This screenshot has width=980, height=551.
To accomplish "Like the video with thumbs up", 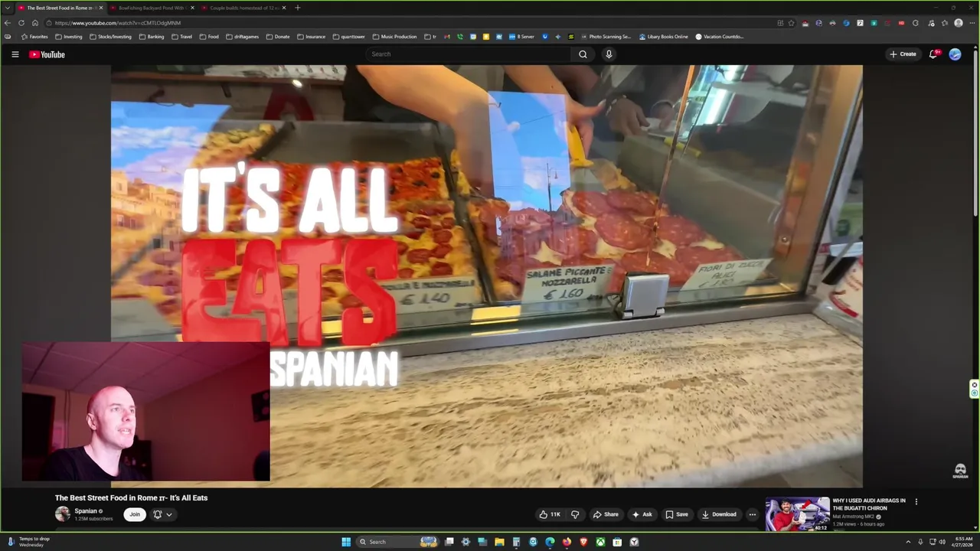I will (550, 514).
